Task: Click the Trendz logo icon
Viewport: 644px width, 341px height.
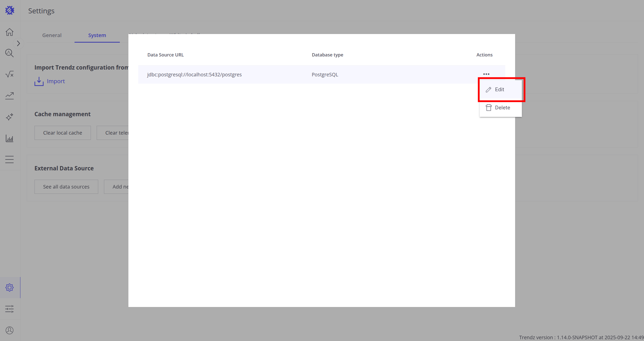Action: coord(10,10)
